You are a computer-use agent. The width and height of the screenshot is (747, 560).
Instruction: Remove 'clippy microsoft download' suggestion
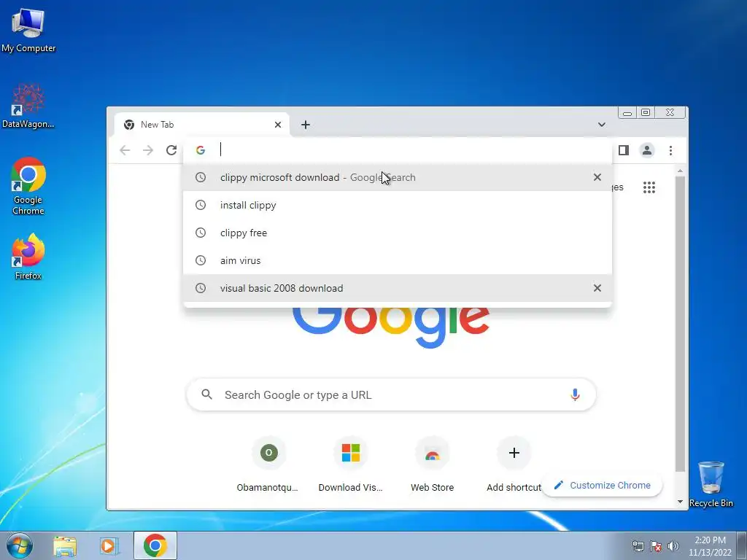click(597, 177)
